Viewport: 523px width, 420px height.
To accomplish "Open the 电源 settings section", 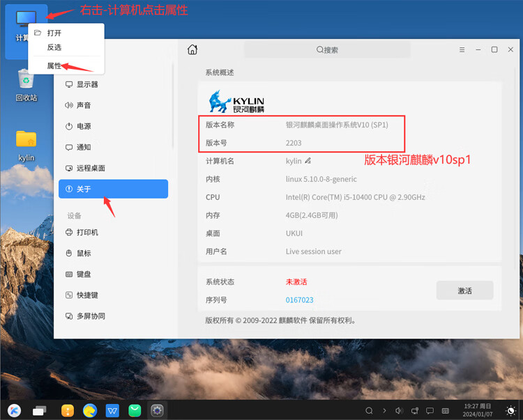I will click(x=114, y=127).
